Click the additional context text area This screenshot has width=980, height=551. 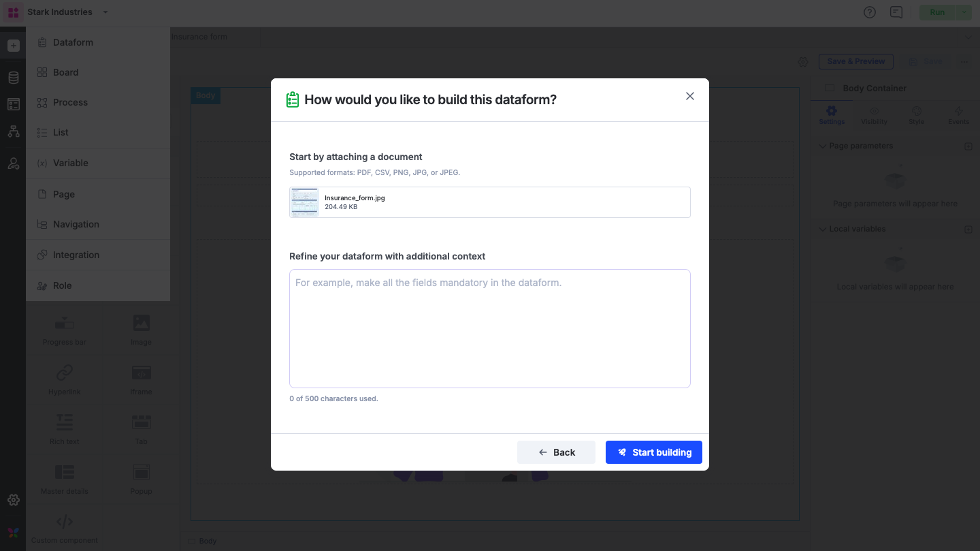[489, 328]
